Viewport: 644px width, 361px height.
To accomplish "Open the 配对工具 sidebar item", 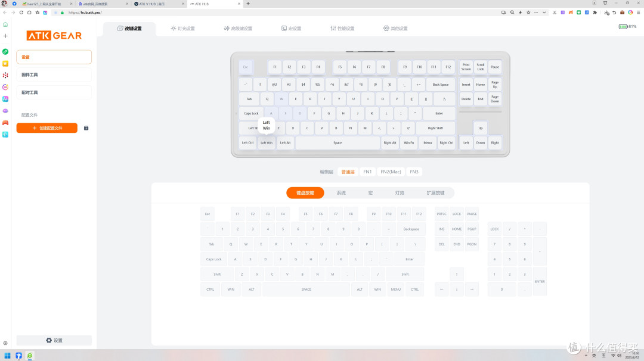I will 54,92.
